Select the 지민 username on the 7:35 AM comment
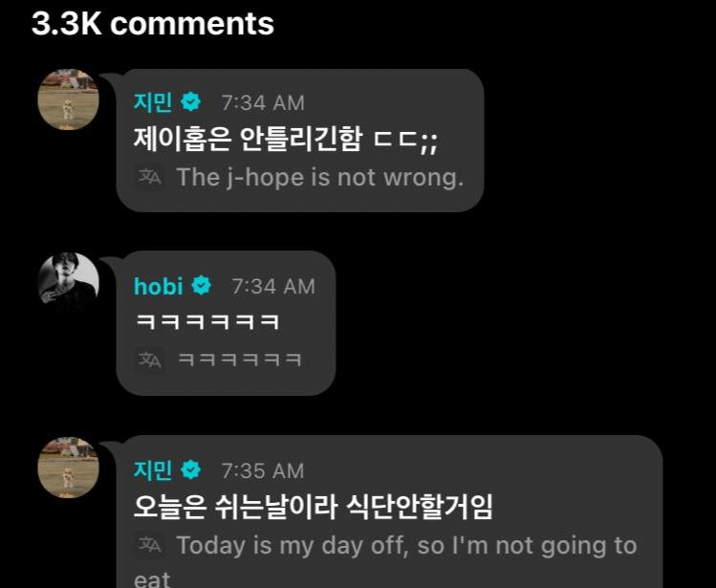The width and height of the screenshot is (716, 588). pos(153,470)
